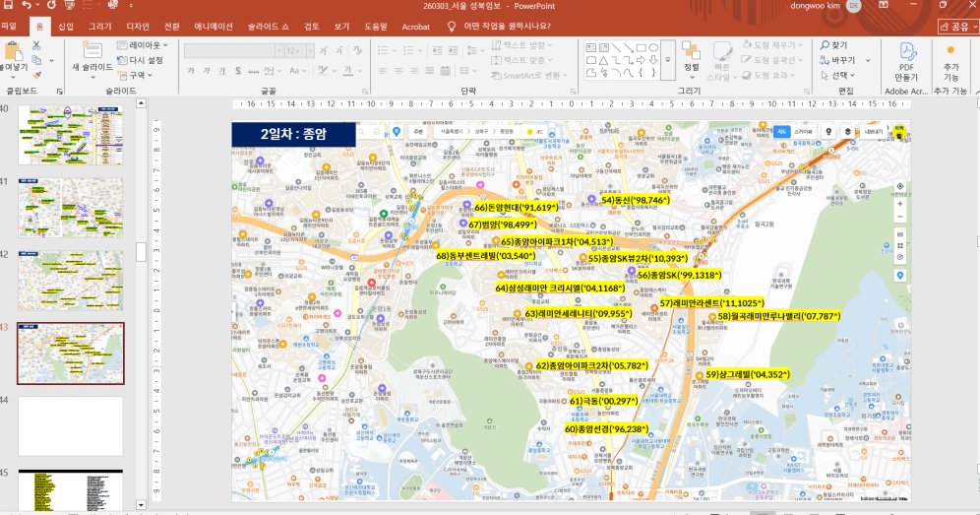Click the 공유 share button
Screen dimensions: 980x515
[957, 27]
